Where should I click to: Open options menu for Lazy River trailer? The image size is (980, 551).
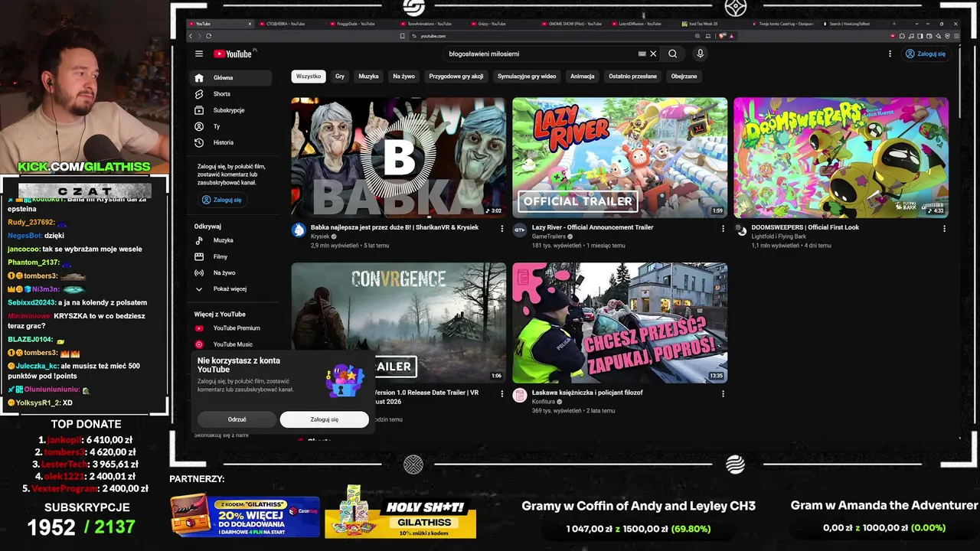point(723,228)
